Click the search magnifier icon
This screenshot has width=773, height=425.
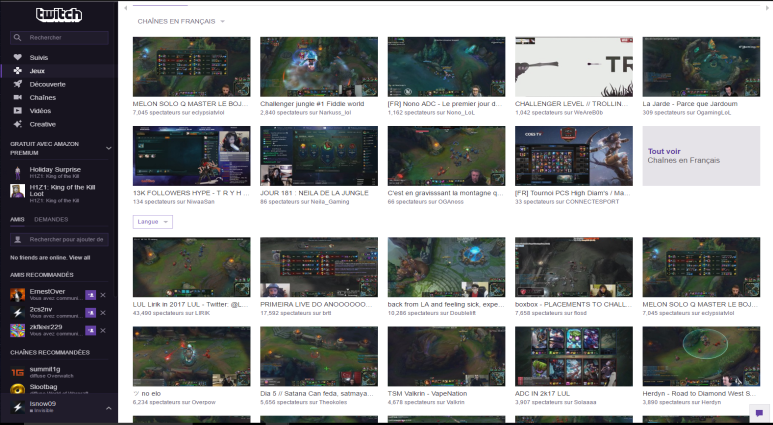click(x=17, y=37)
